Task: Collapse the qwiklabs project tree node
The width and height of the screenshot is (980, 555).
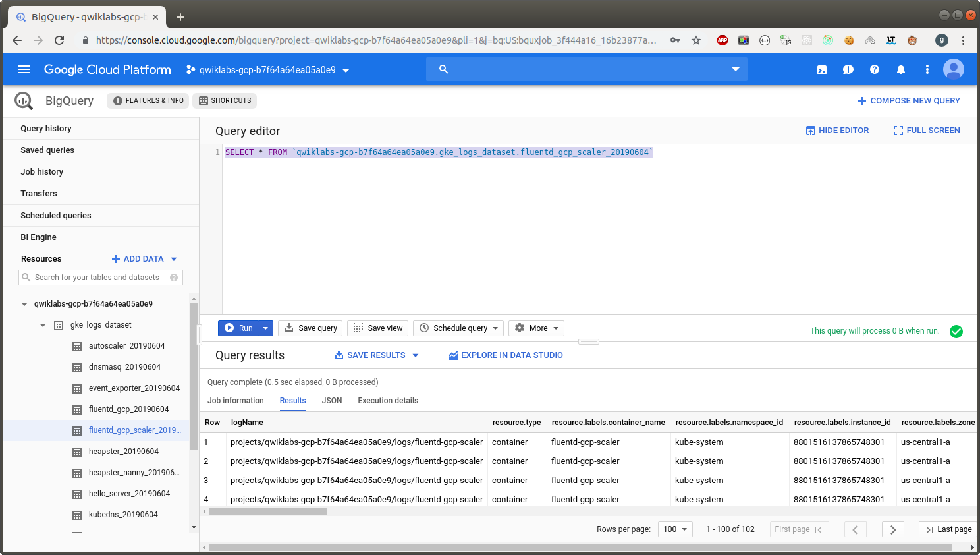Action: click(x=24, y=305)
